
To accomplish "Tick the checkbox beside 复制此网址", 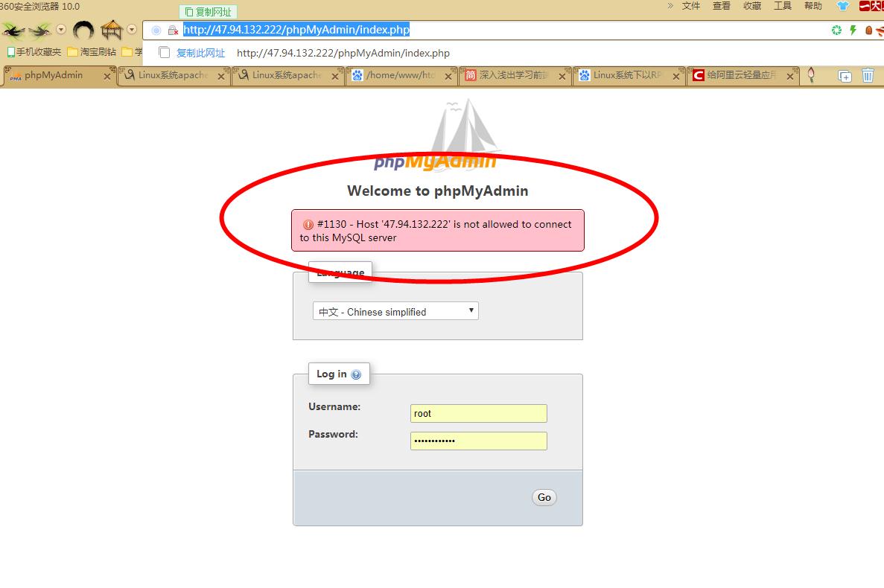I will click(x=165, y=52).
